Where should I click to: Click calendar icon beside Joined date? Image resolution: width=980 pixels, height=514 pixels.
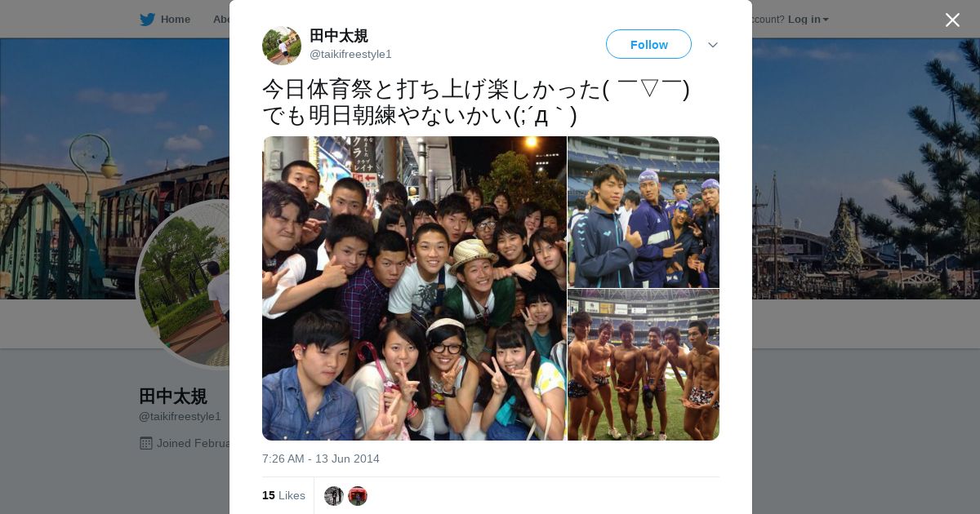(x=146, y=443)
